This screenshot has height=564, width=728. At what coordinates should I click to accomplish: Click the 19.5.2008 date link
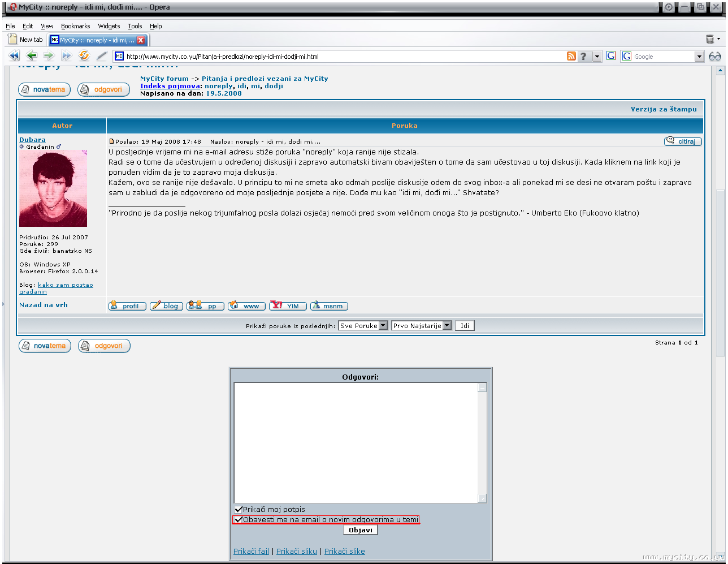pos(224,93)
